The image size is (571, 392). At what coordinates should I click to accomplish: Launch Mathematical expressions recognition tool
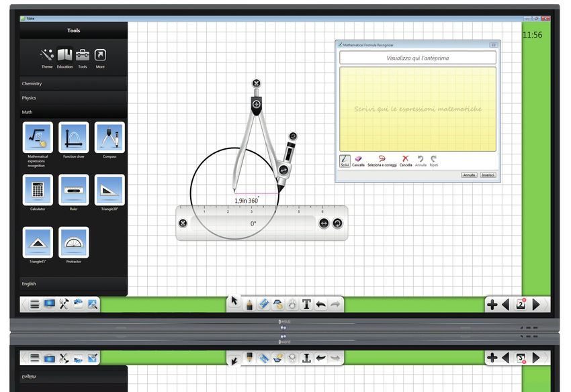point(38,137)
